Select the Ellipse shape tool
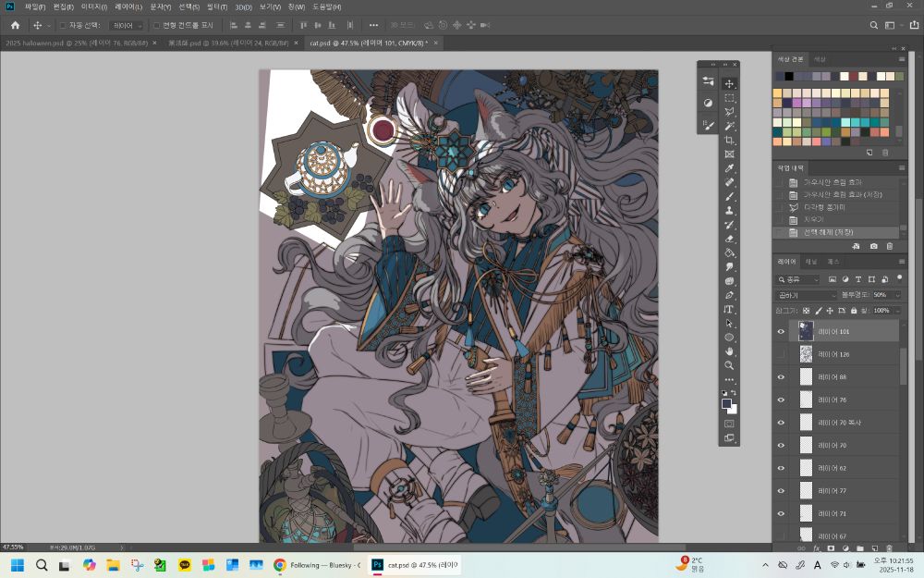The image size is (924, 578). pyautogui.click(x=729, y=338)
